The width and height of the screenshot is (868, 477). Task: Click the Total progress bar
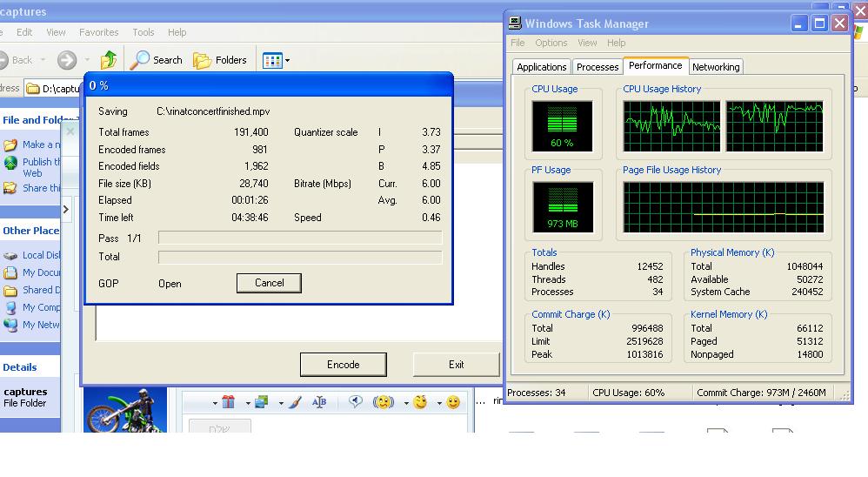tap(300, 257)
